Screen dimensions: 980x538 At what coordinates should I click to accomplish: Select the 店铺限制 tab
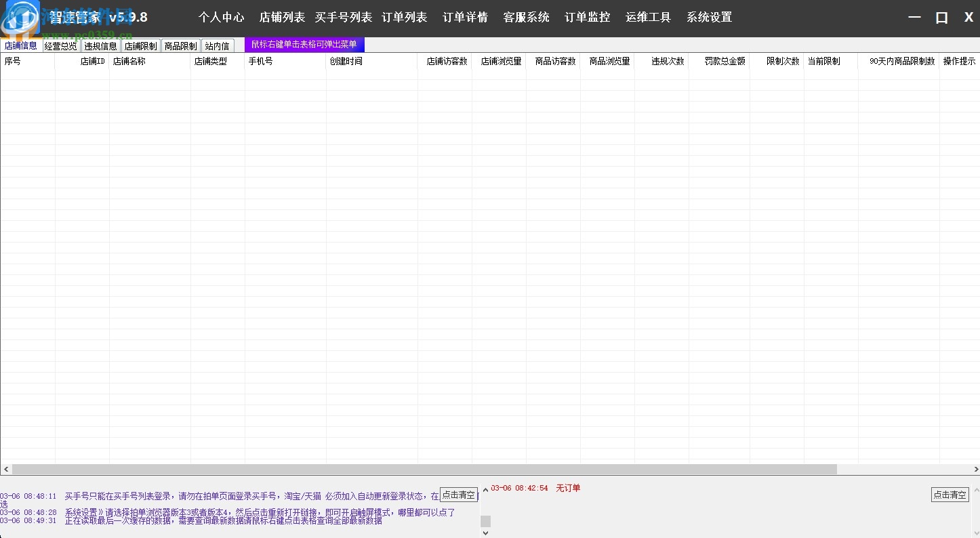point(140,46)
